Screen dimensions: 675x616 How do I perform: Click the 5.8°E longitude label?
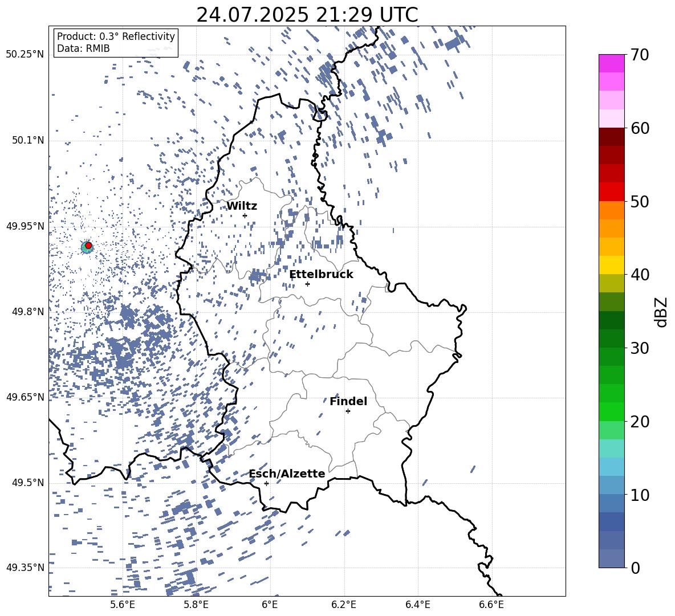(196, 605)
